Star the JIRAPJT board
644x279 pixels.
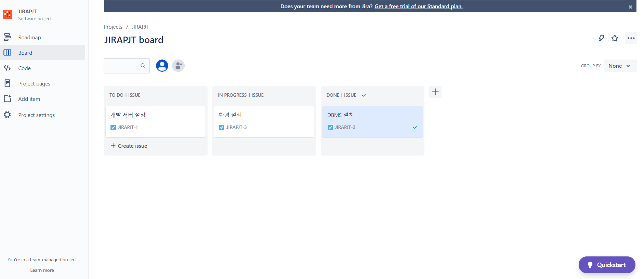click(615, 38)
